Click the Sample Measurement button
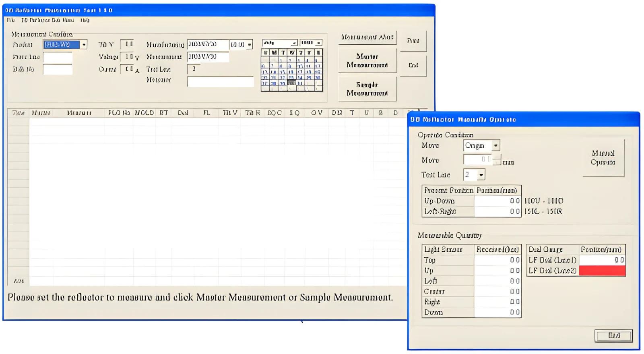Screen dimensions: 644x354 click(x=367, y=89)
